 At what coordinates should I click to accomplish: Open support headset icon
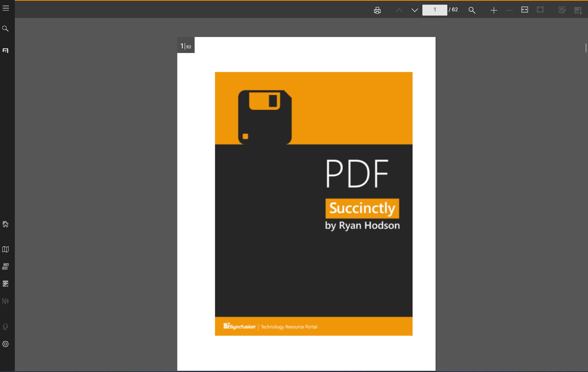[x=5, y=327]
